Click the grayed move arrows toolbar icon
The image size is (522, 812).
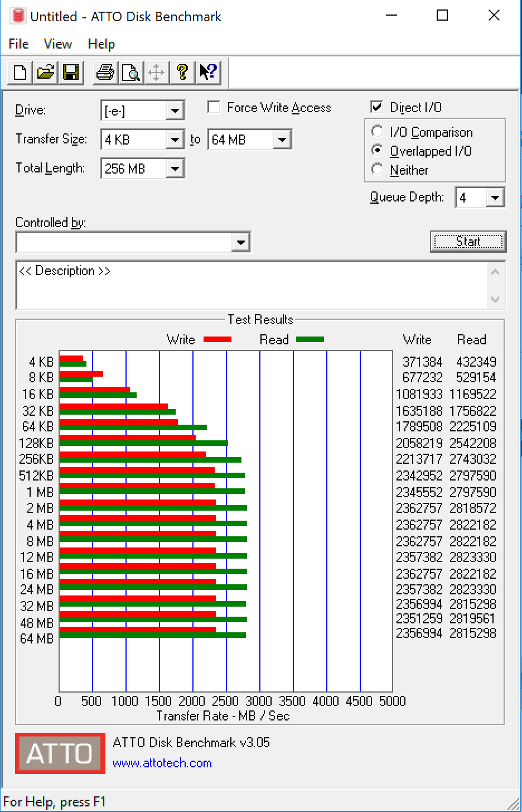[157, 73]
